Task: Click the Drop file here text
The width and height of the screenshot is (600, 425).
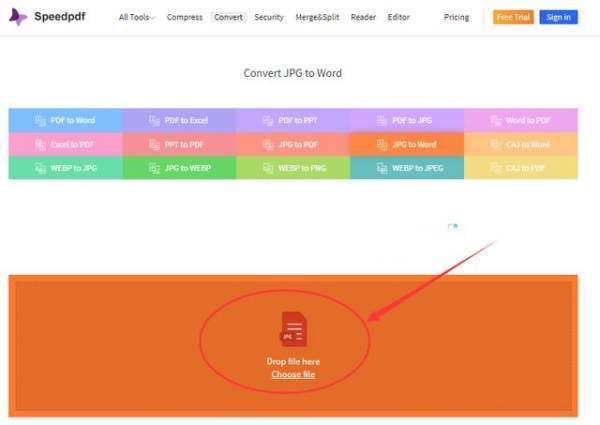Action: [293, 361]
